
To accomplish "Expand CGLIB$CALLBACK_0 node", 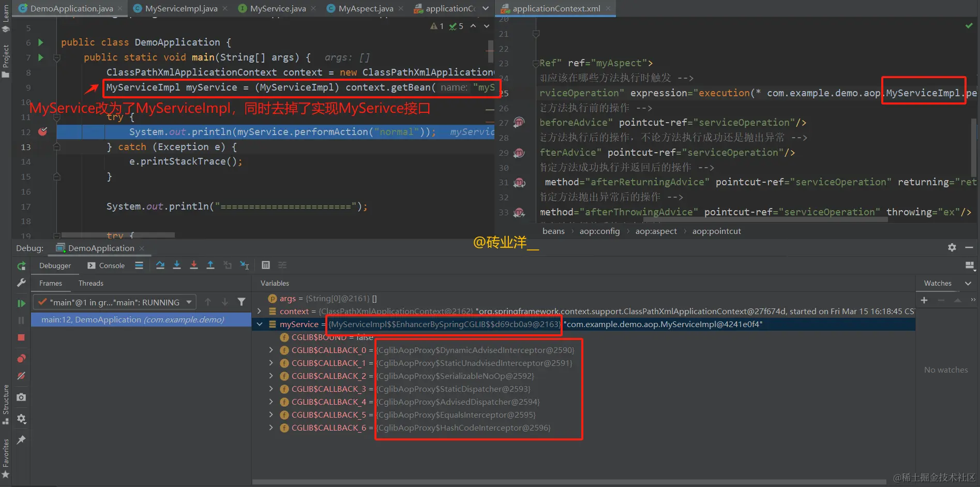I will 271,350.
